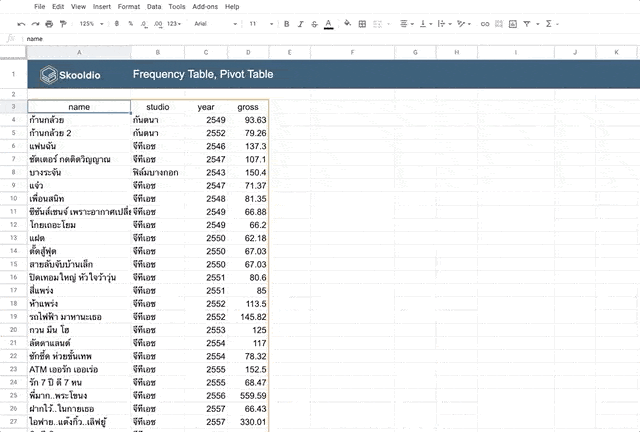
Task: Click cell with gross 145.82
Action: click(x=248, y=317)
